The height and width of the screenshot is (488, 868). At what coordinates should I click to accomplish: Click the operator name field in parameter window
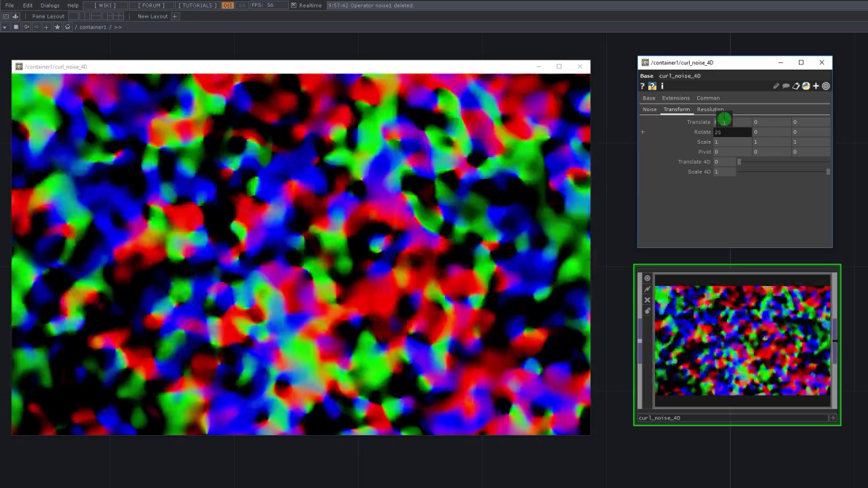coord(743,76)
